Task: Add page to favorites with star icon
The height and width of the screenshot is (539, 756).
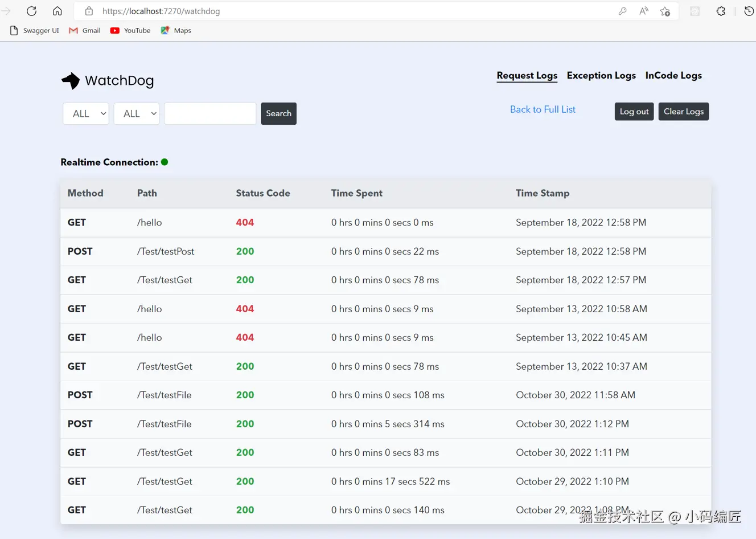Action: tap(665, 11)
